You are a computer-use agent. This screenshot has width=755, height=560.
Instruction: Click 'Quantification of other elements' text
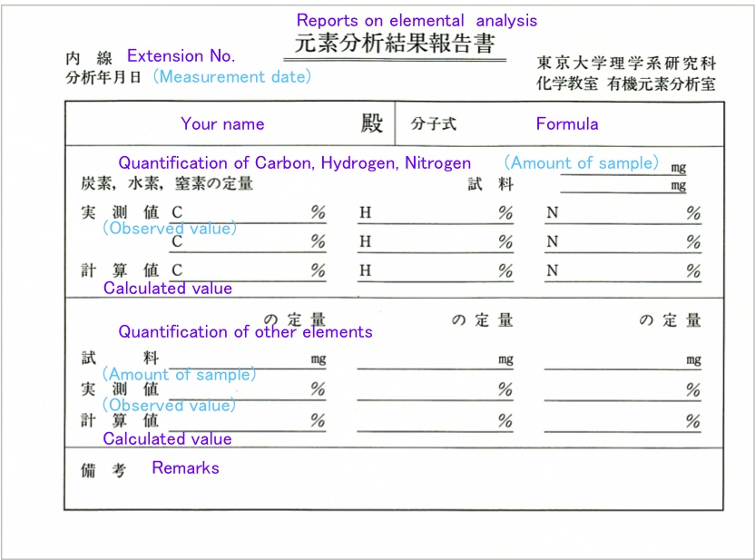point(246,332)
